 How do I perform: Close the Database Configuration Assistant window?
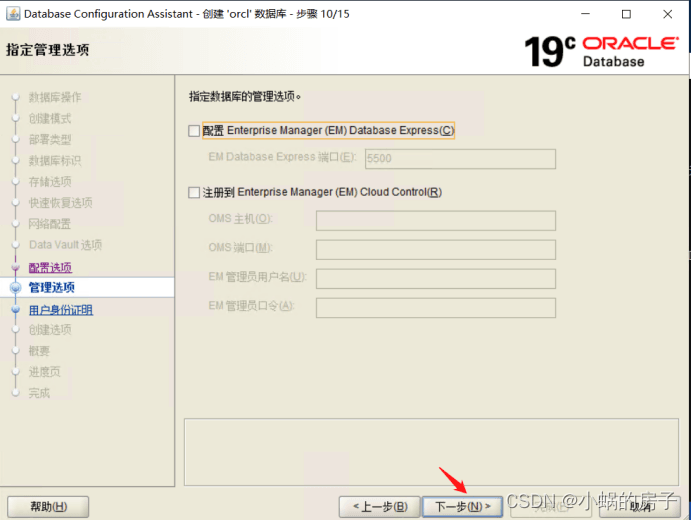(x=667, y=14)
